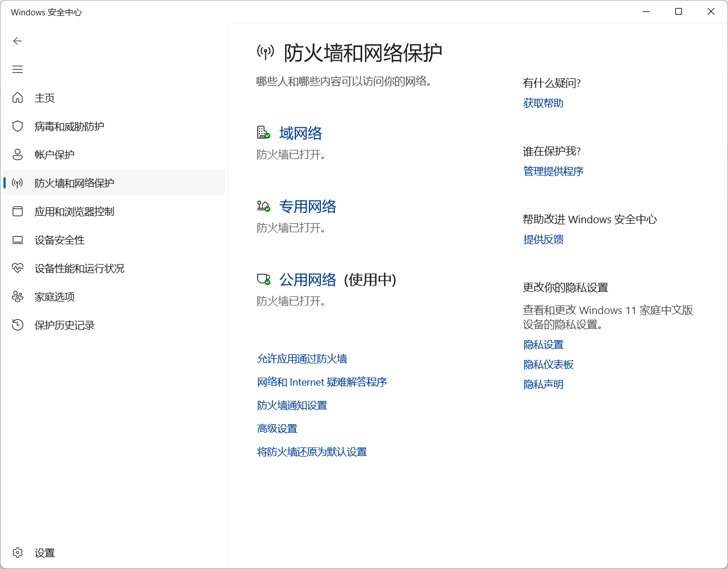
Task: Open 域网络 firewall settings
Action: tap(300, 133)
